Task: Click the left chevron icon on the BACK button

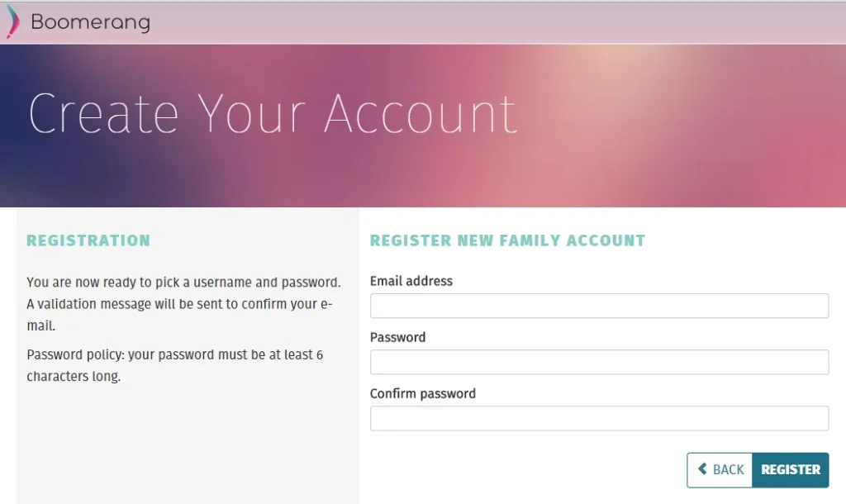Action: pyautogui.click(x=703, y=469)
